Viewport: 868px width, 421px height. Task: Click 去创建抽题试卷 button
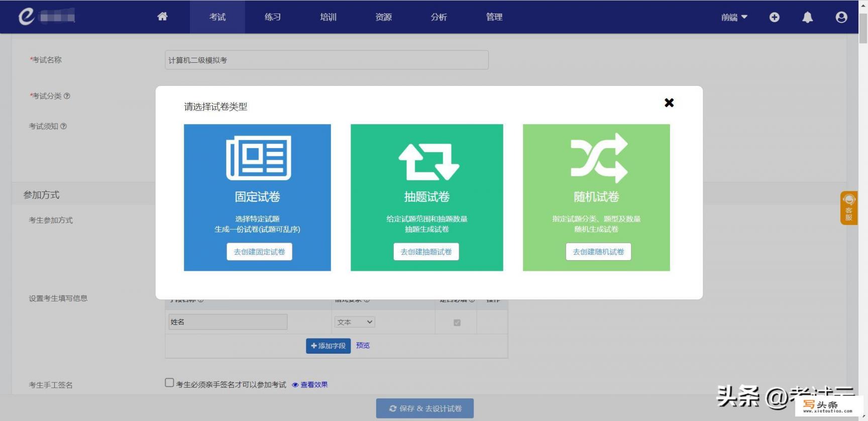pyautogui.click(x=426, y=252)
